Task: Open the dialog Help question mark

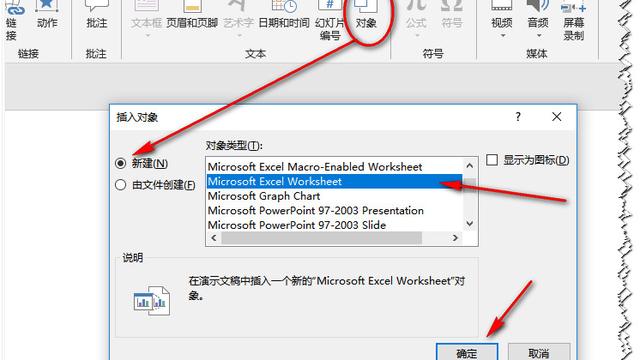Action: [x=518, y=117]
